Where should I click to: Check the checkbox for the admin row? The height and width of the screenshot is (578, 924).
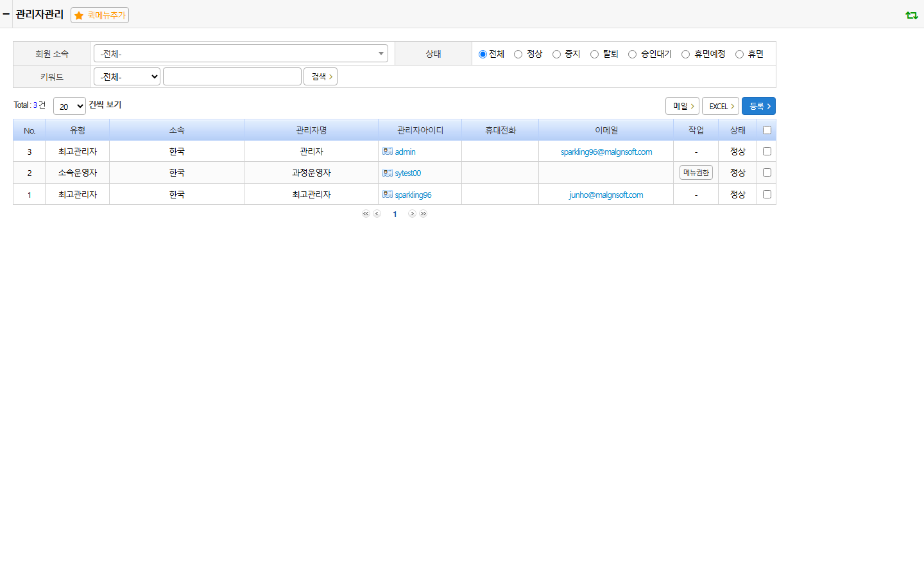tap(767, 152)
